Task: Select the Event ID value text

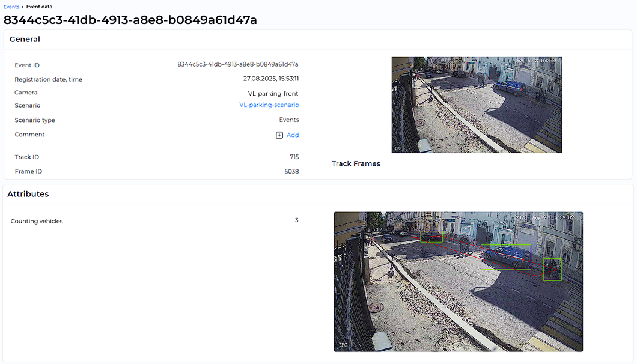Action: pos(237,65)
